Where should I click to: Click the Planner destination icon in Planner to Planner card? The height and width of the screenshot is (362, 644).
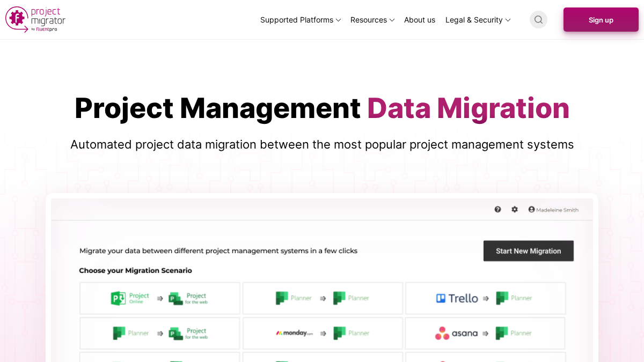pos(339,298)
